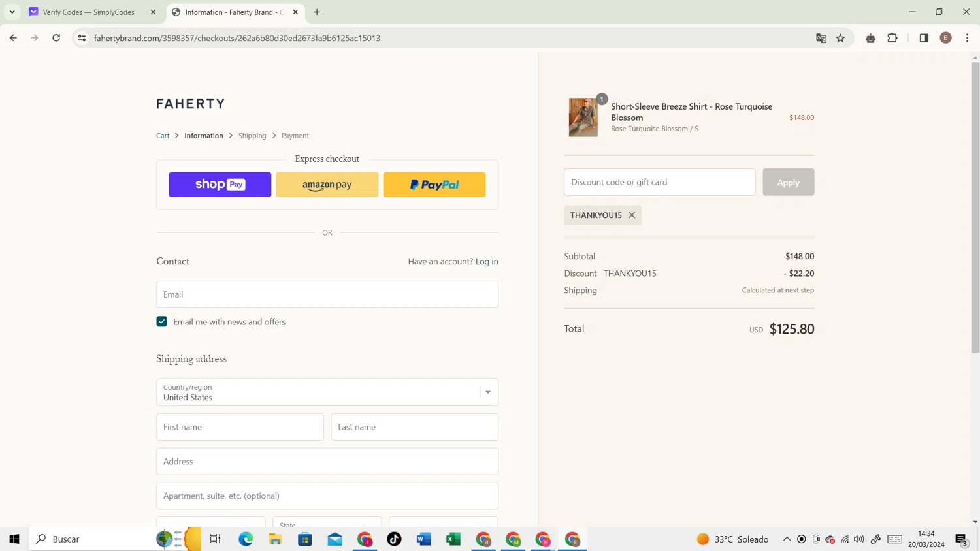
Task: Click the Google Translate icon in address bar
Action: pyautogui.click(x=821, y=38)
